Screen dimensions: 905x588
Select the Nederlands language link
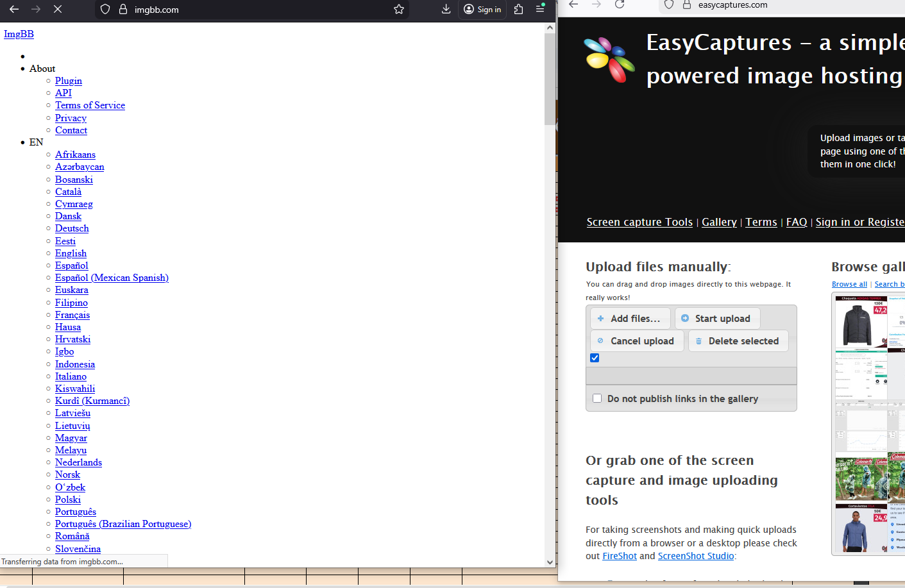click(x=78, y=462)
